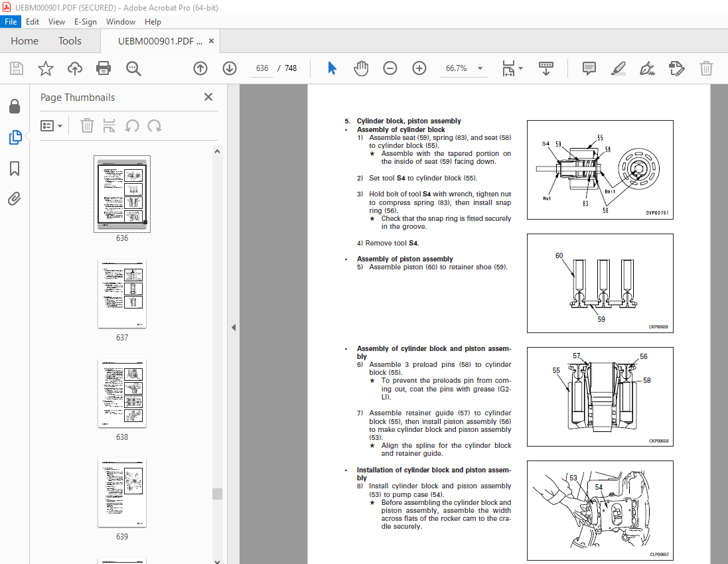
Task: Select the arrow selection tool
Action: pos(332,68)
